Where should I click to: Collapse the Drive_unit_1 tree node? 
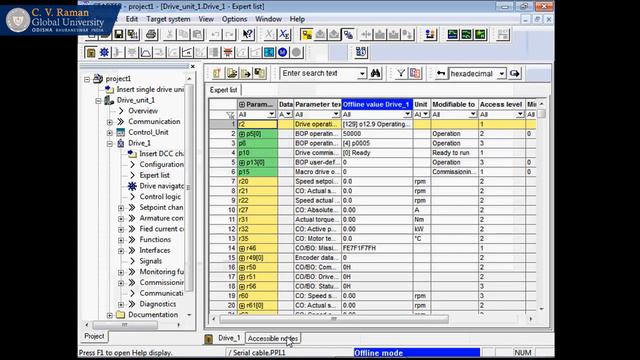98,100
